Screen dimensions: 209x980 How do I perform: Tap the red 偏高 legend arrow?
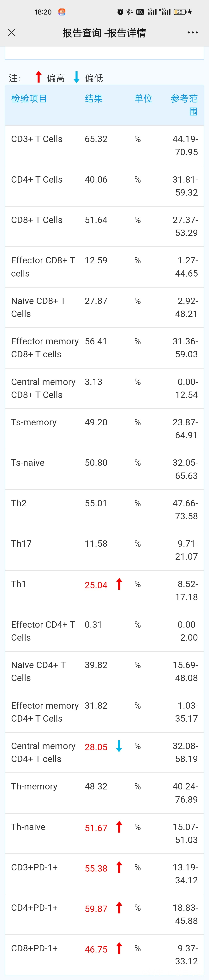click(39, 77)
